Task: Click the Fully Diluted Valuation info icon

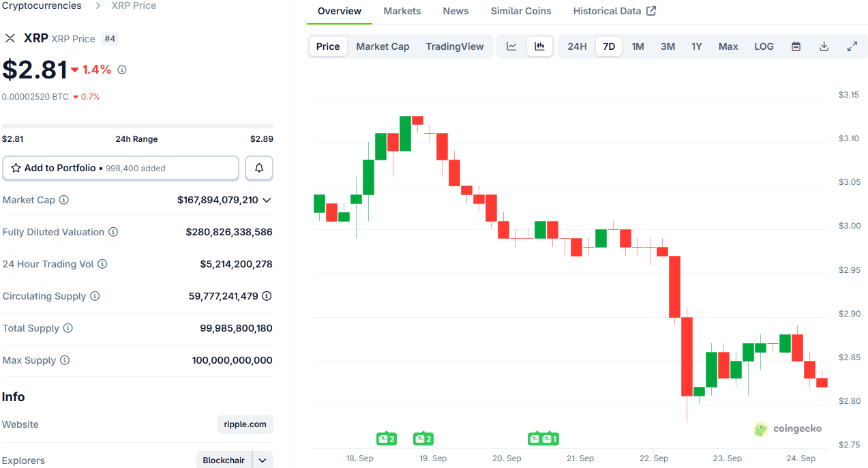Action: [113, 232]
